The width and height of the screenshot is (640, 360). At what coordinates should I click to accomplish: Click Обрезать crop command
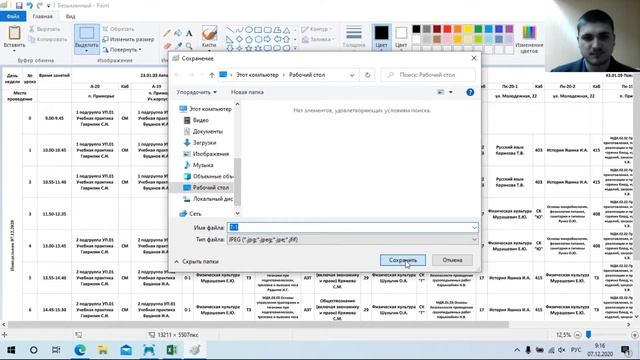click(118, 29)
